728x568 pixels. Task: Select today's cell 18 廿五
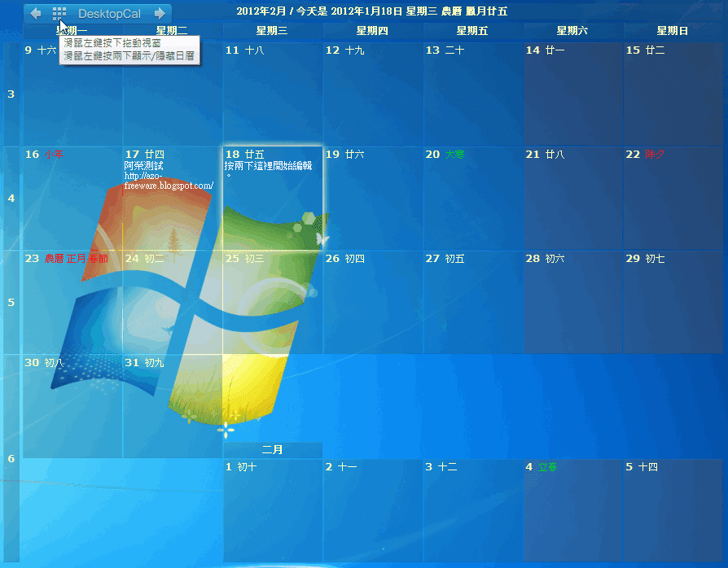pos(273,199)
